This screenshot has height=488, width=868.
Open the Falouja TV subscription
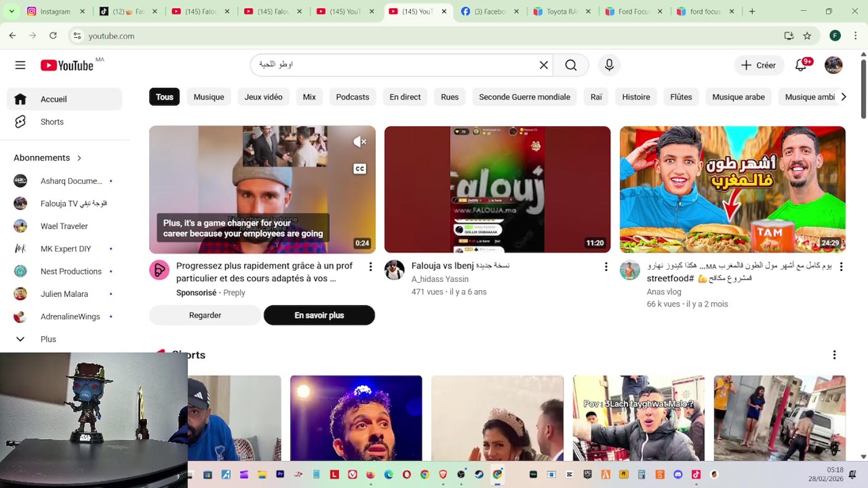(x=64, y=203)
